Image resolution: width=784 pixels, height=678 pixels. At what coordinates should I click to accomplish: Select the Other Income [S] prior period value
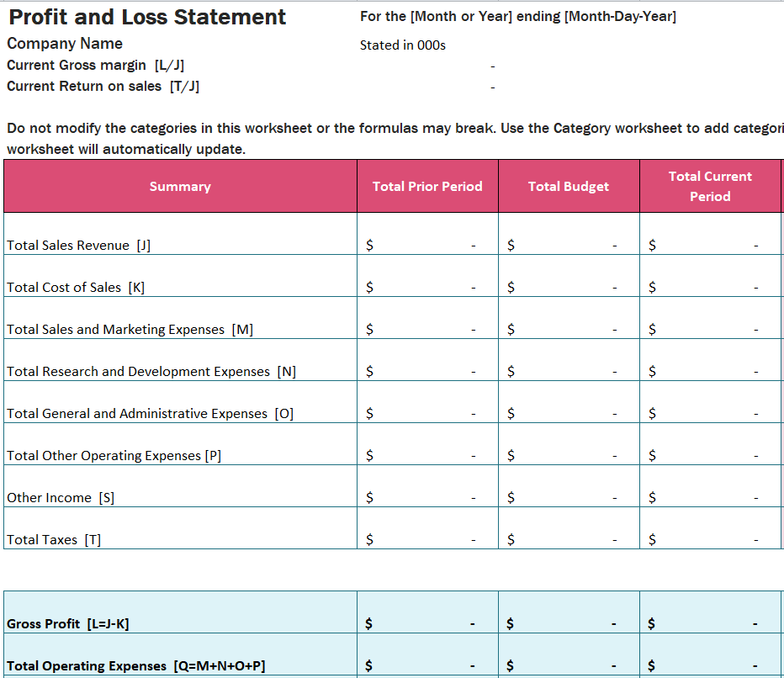427,497
